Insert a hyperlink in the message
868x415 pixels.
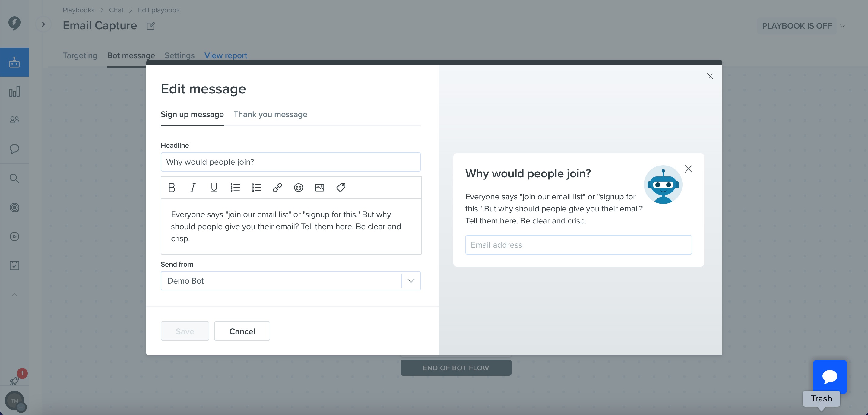pyautogui.click(x=277, y=188)
